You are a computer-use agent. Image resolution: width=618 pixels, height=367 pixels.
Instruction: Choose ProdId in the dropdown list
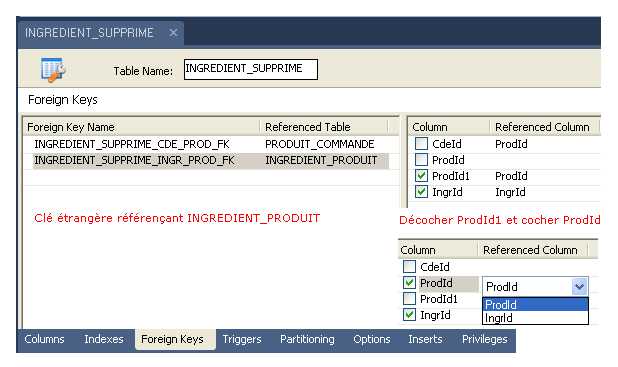pos(535,305)
